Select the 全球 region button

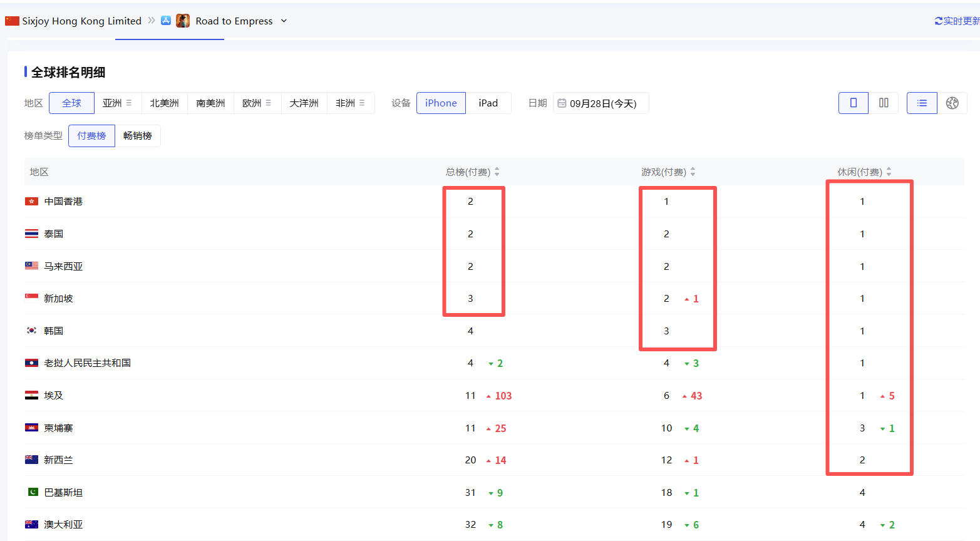click(x=71, y=103)
